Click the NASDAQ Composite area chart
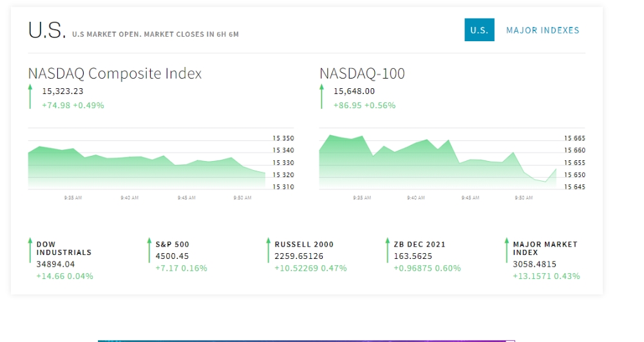The height and width of the screenshot is (342, 644). 147,167
